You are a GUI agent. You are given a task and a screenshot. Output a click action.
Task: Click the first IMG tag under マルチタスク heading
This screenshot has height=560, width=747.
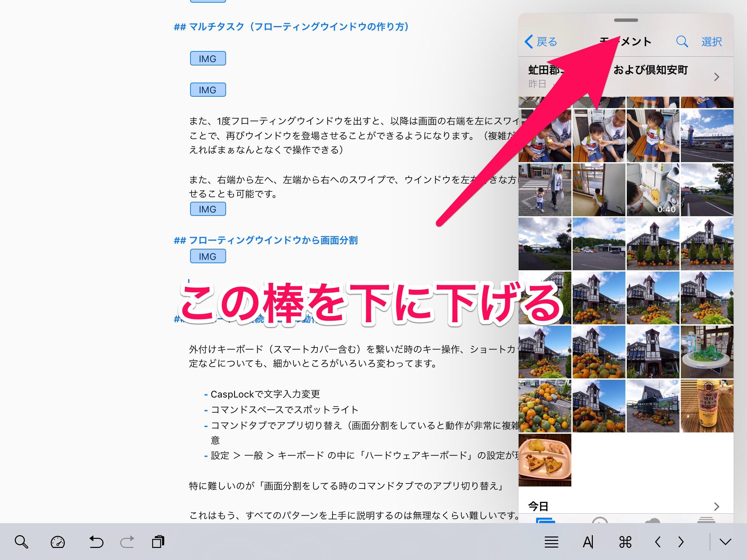click(208, 58)
